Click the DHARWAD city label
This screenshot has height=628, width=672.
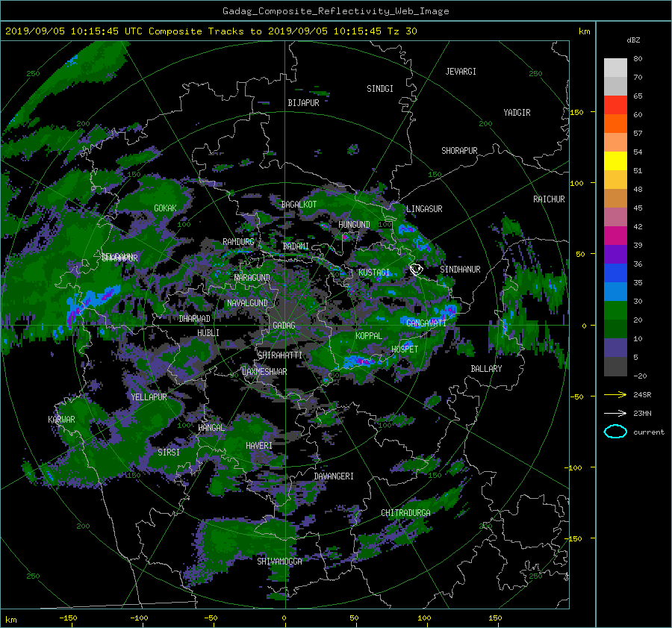[x=195, y=319]
